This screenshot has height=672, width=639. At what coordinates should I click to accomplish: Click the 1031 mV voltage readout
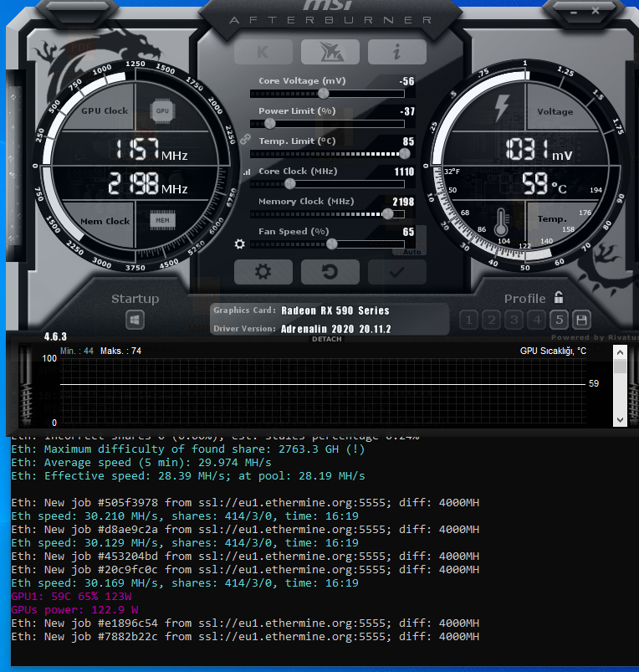539,150
